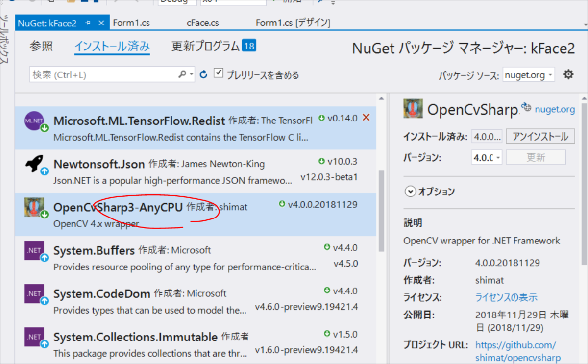Viewport: 588px width, 364px height.
Task: Open the View License (ライセンスの表示) link
Action: [x=506, y=297]
